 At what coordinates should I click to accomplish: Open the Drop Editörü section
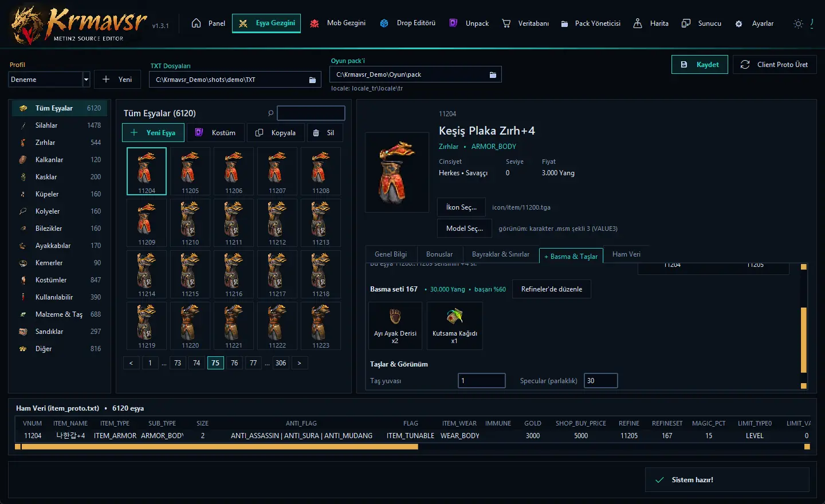pyautogui.click(x=408, y=23)
